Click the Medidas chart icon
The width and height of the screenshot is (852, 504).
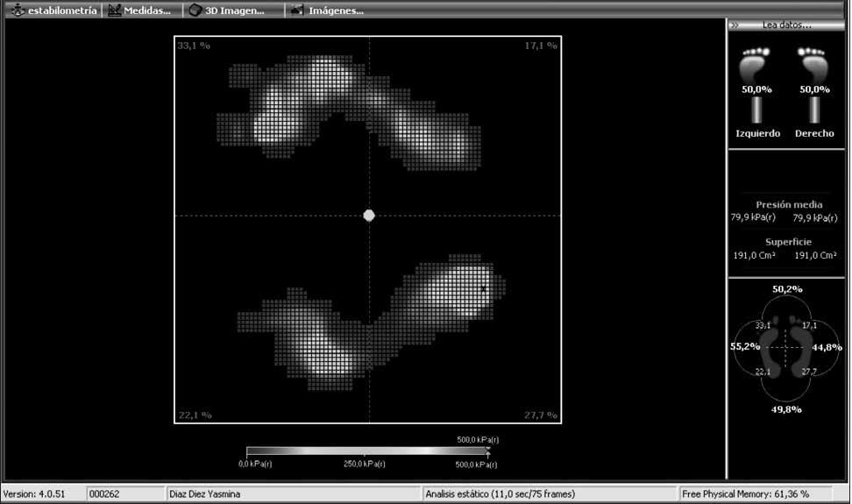pos(115,11)
